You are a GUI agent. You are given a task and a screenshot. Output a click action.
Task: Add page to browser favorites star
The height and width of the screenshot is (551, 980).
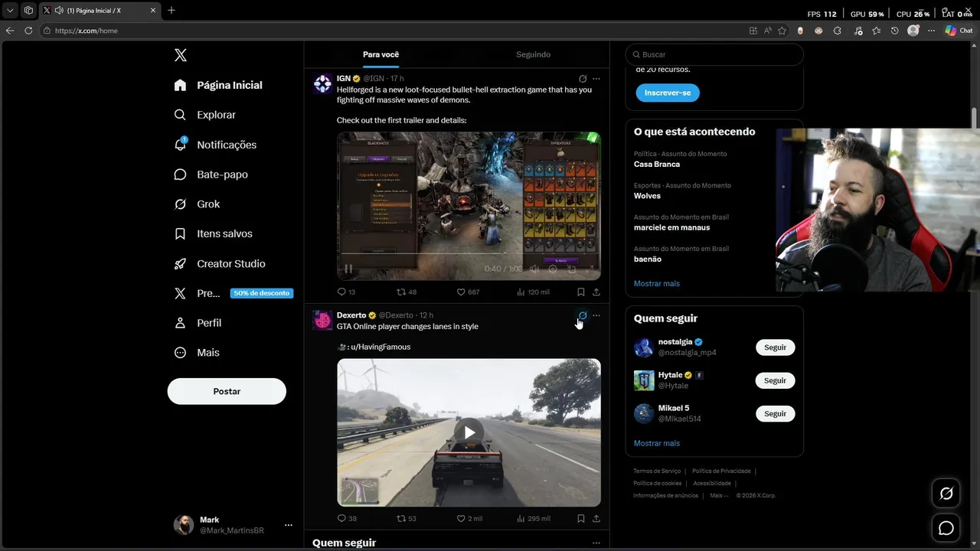(x=782, y=31)
